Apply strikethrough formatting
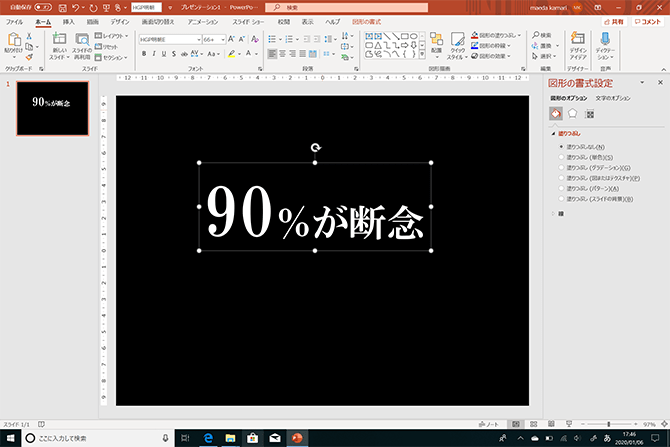The image size is (670, 447). coord(184,54)
